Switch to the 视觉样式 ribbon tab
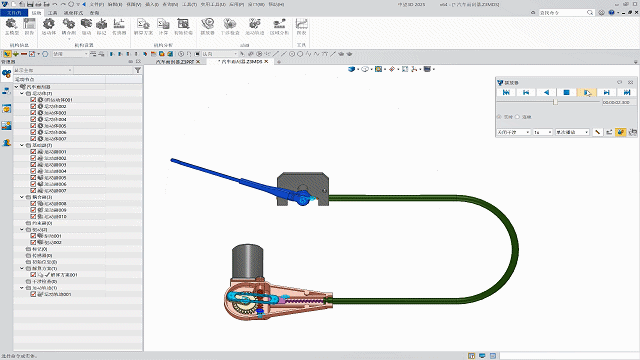This screenshot has width=640, height=360. tap(73, 13)
